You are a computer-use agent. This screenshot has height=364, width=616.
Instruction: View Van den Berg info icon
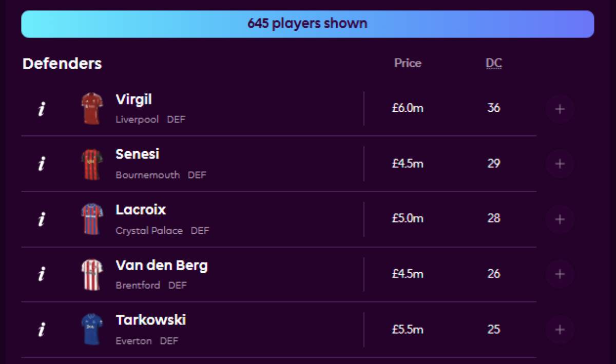point(42,274)
